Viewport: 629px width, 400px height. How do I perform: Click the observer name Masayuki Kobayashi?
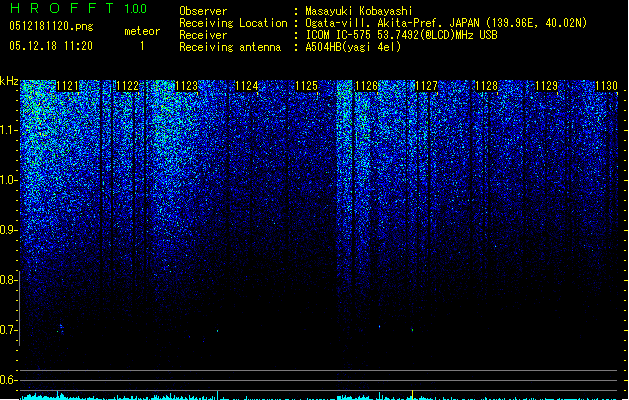point(359,11)
